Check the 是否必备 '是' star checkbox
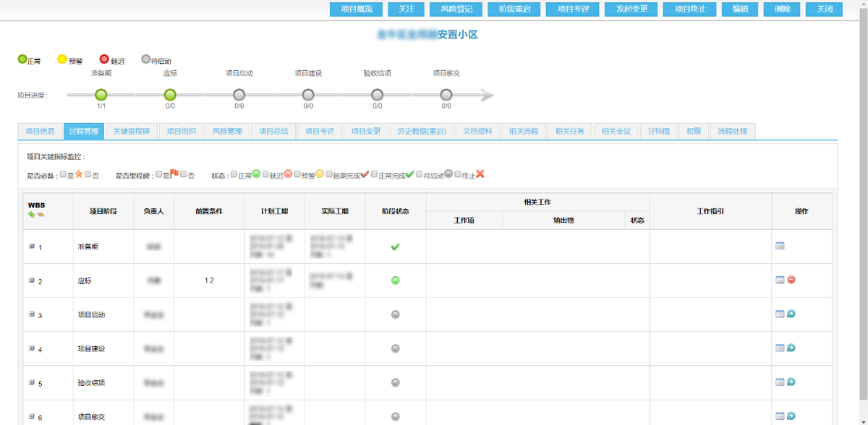868x425 pixels. point(63,174)
